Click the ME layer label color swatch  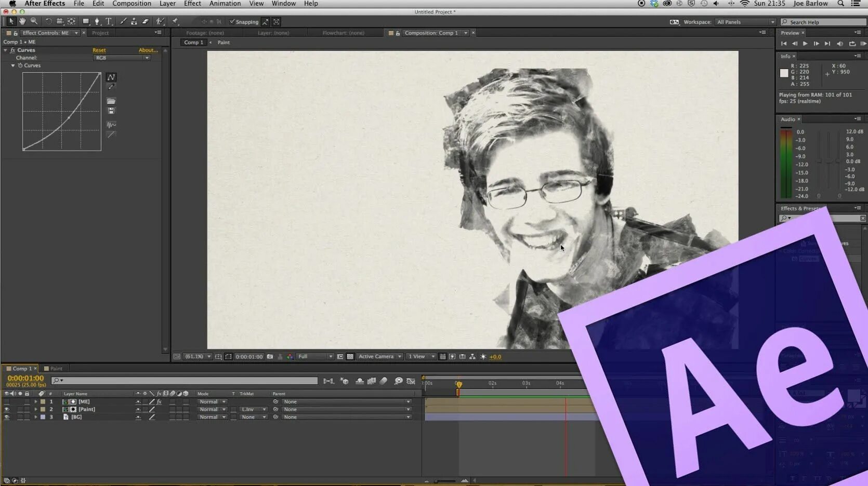[43, 401]
